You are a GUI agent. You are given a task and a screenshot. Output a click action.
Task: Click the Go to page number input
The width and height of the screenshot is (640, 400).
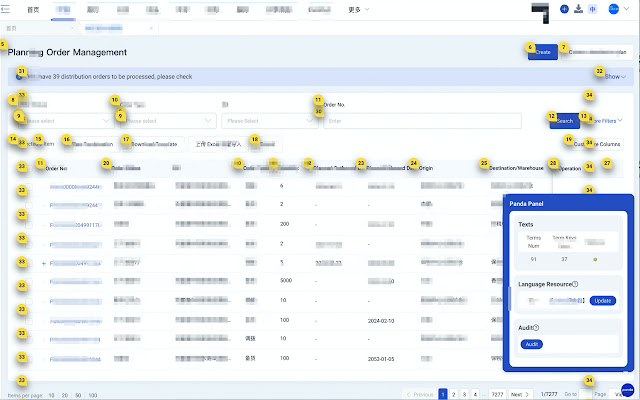click(585, 394)
